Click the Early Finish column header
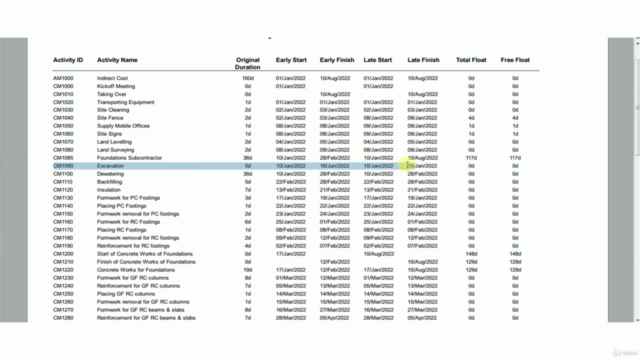This screenshot has width=640, height=360. tap(337, 60)
